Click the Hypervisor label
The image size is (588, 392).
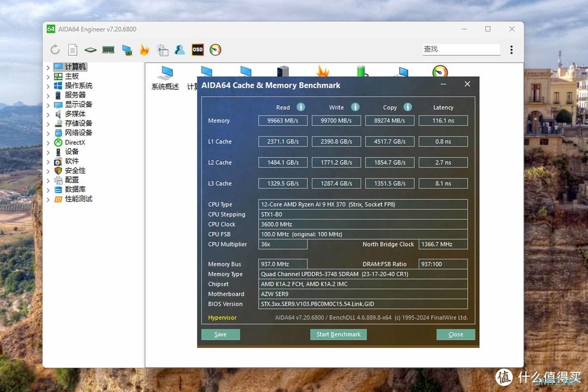(x=222, y=317)
